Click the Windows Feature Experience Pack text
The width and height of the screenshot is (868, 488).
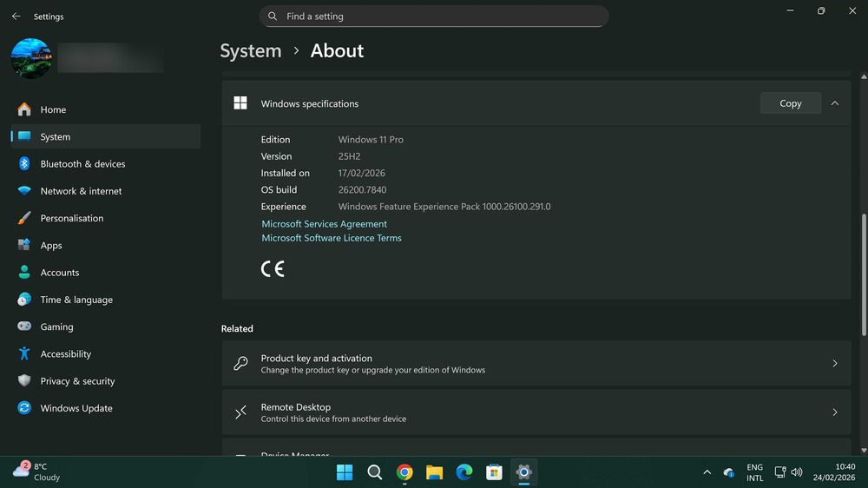(444, 206)
